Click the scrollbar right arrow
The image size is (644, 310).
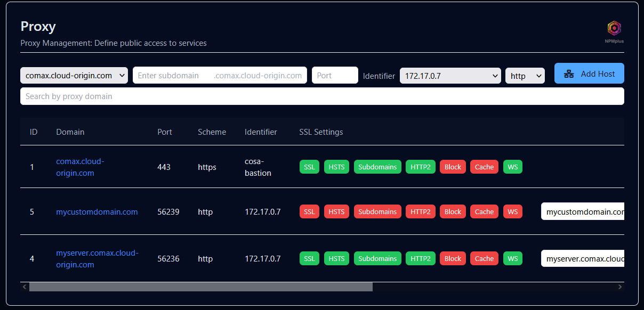tap(619, 287)
